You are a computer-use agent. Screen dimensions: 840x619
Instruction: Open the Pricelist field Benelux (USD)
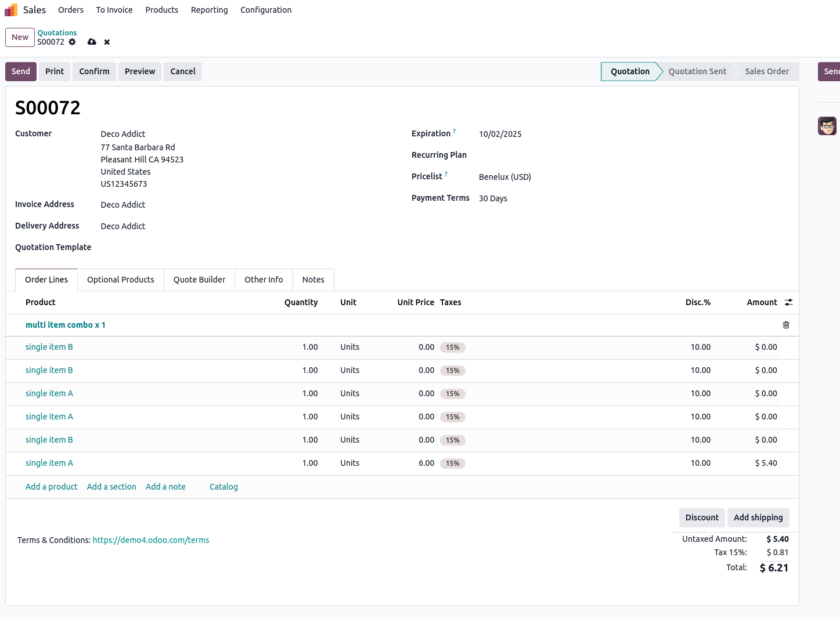coord(504,177)
